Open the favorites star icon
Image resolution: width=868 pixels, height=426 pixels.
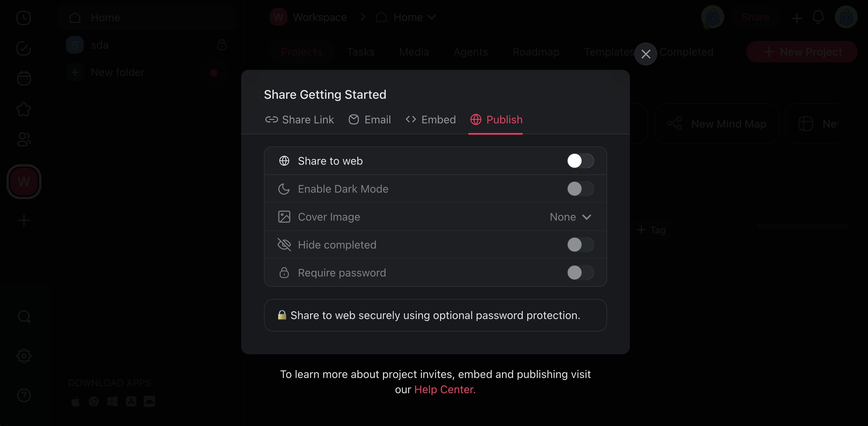24,109
